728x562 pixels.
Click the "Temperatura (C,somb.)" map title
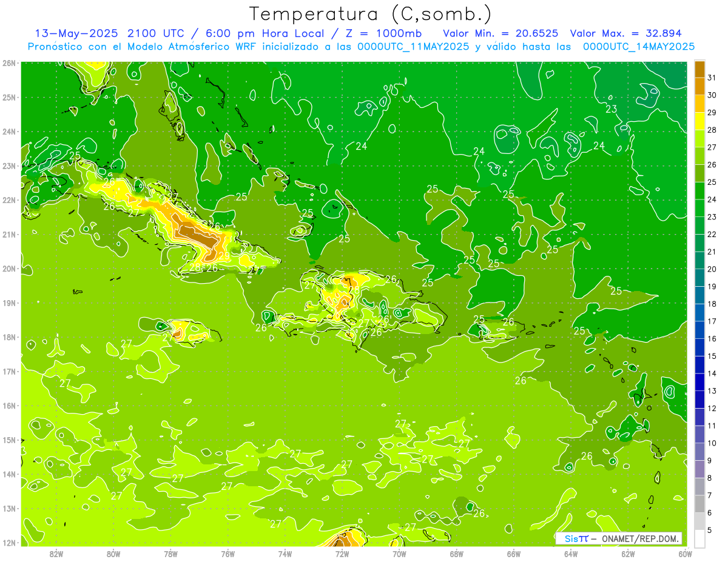click(370, 13)
